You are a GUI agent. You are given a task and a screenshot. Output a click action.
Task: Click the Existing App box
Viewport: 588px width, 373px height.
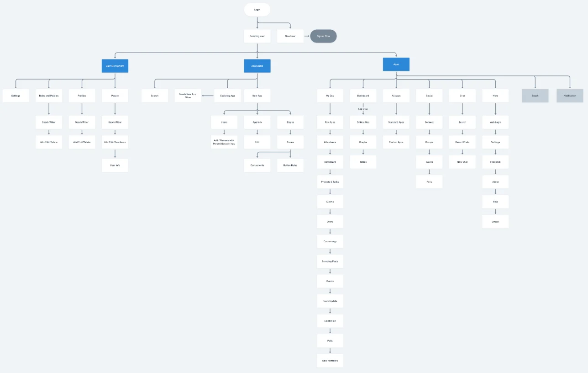pos(227,96)
